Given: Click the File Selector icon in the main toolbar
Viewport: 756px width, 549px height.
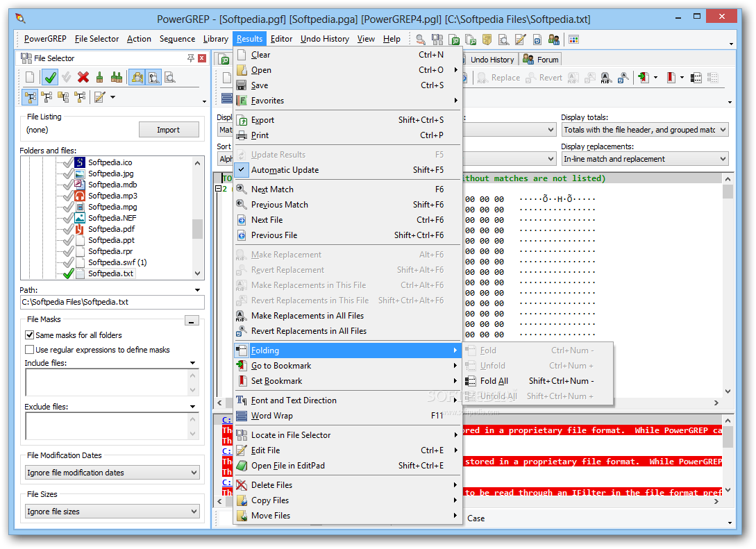Looking at the screenshot, I should [437, 40].
